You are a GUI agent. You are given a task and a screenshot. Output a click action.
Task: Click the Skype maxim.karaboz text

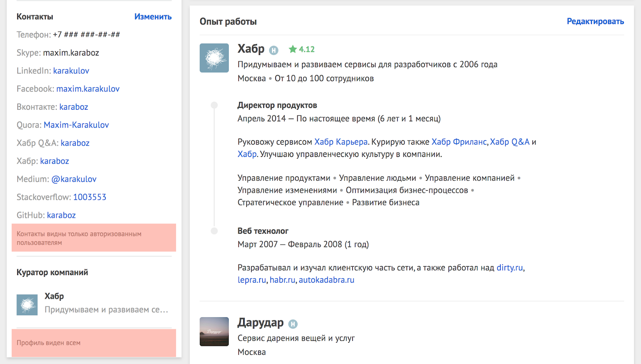(71, 53)
